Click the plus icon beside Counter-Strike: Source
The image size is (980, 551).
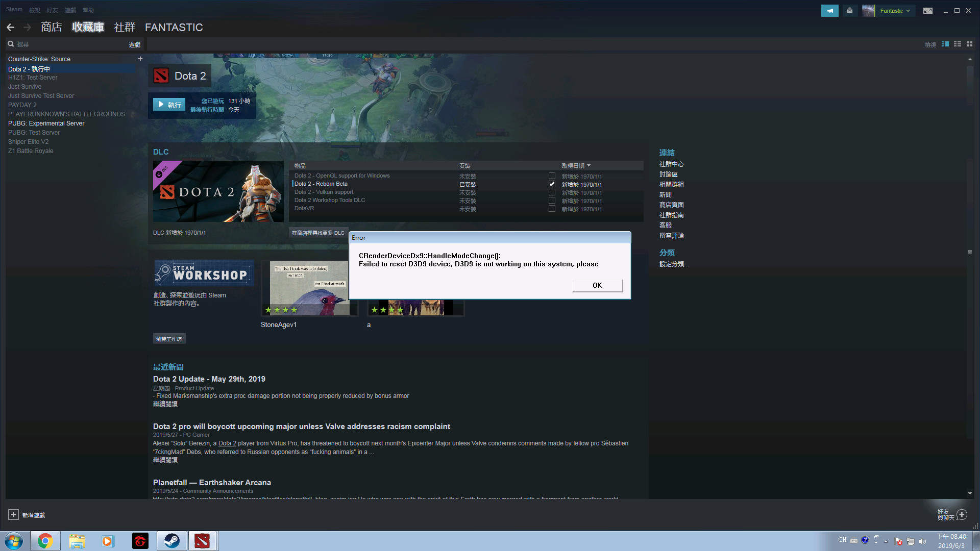point(140,59)
